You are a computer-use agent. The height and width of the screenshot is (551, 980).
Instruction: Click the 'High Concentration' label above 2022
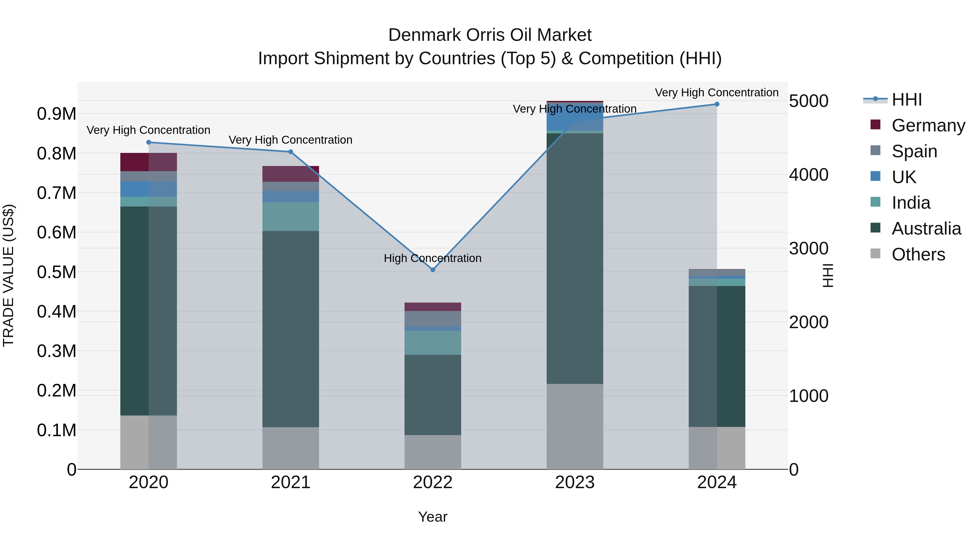[433, 258]
